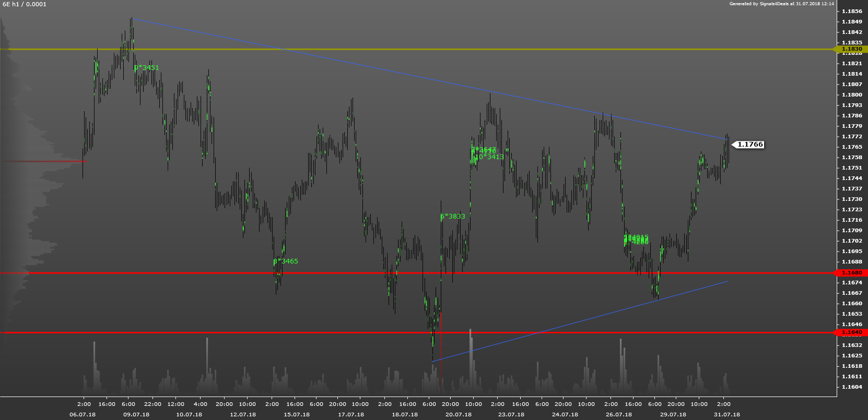Click the 6E h1 / 0.0001 chart title

click(x=24, y=4)
